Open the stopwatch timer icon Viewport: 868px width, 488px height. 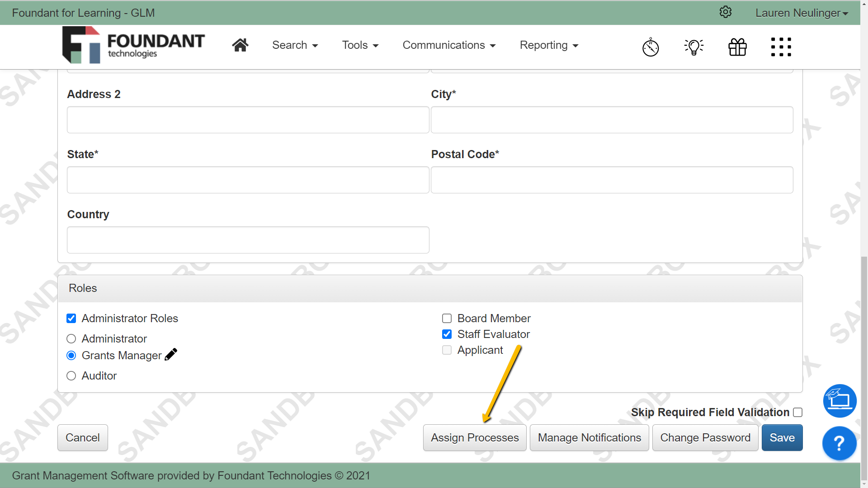(x=651, y=47)
